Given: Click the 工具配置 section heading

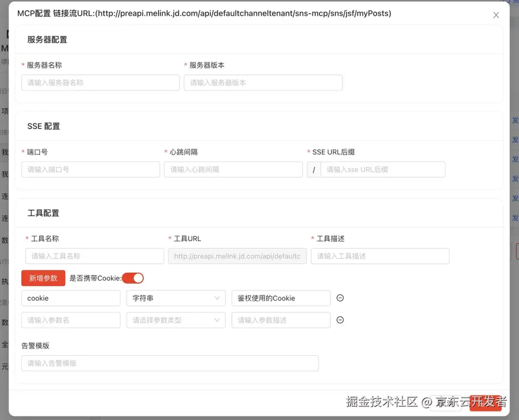Looking at the screenshot, I should coord(43,213).
